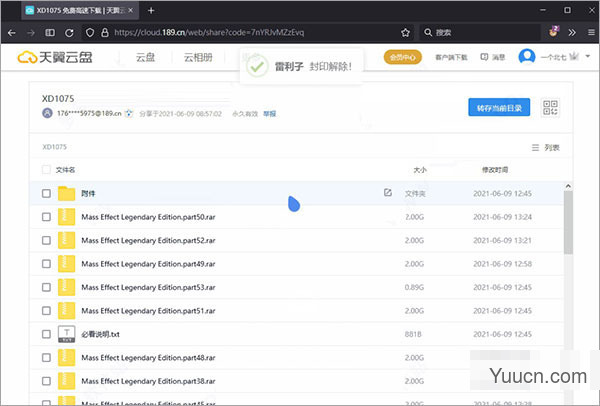The width and height of the screenshot is (600, 406).
Task: Click the file list scrollbar thumb
Action: [568, 222]
